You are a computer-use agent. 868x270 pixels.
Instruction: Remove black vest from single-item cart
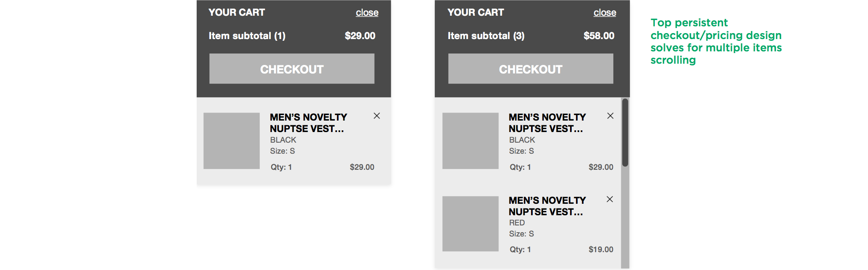tap(376, 116)
